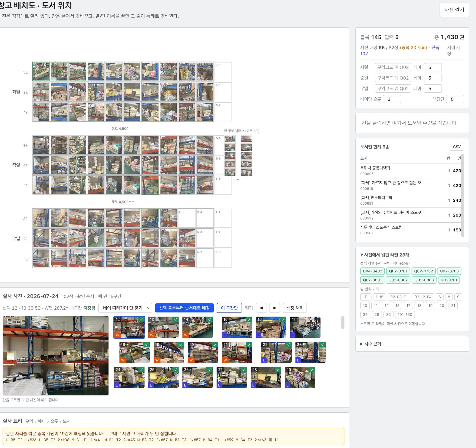Toggle the green check on photo 19
476x448 pixels.
pos(181,344)
